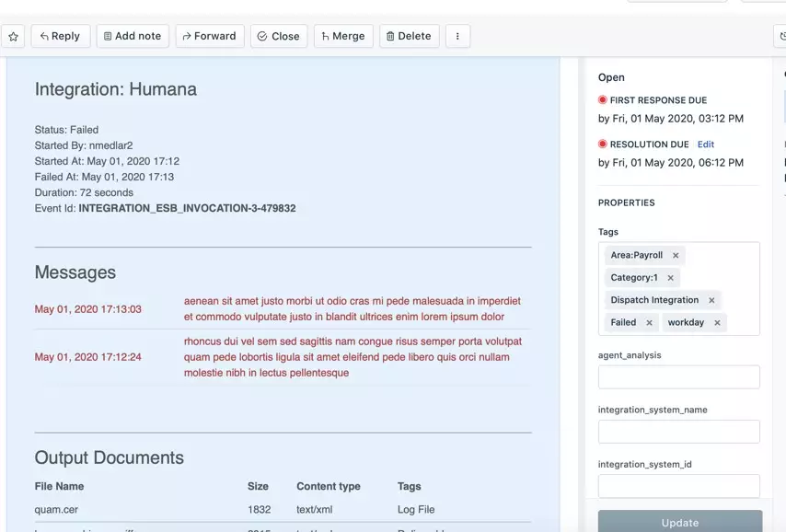The image size is (786, 532).
Task: Click the Started By: nmedlar2 line
Action: click(84, 145)
